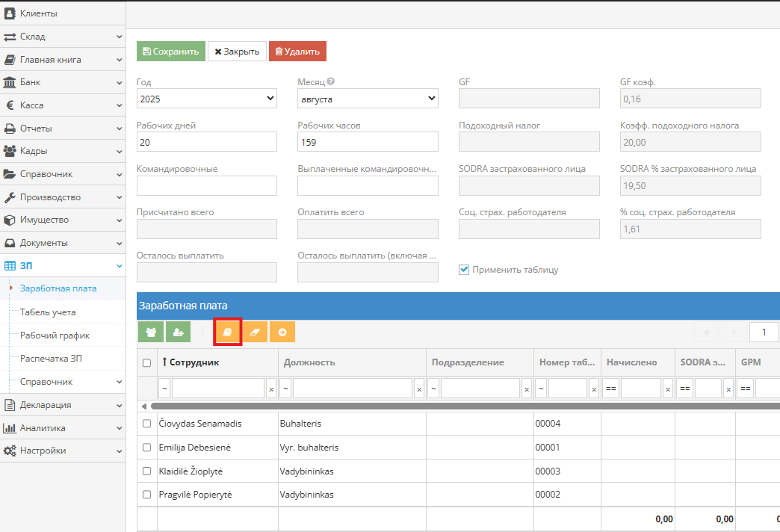The image size is (780, 532).
Task: Go to Распечатка ЗП menu item
Action: pyautogui.click(x=51, y=359)
